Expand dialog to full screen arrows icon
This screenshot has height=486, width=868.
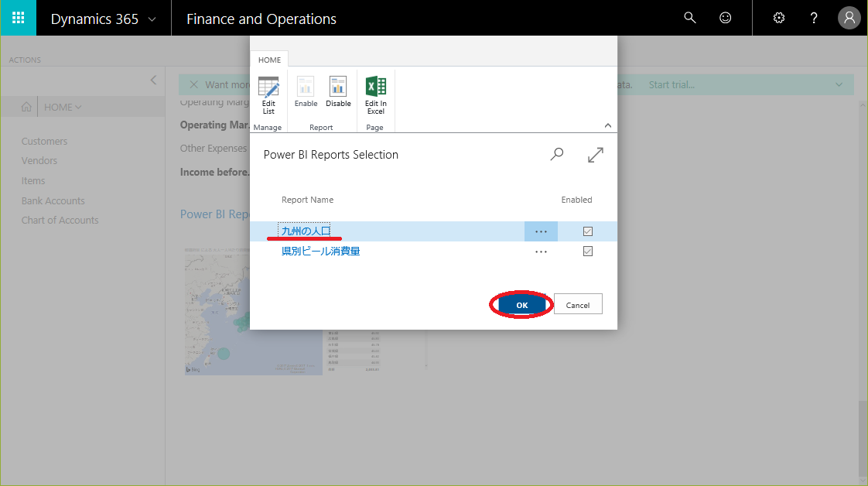click(x=596, y=155)
